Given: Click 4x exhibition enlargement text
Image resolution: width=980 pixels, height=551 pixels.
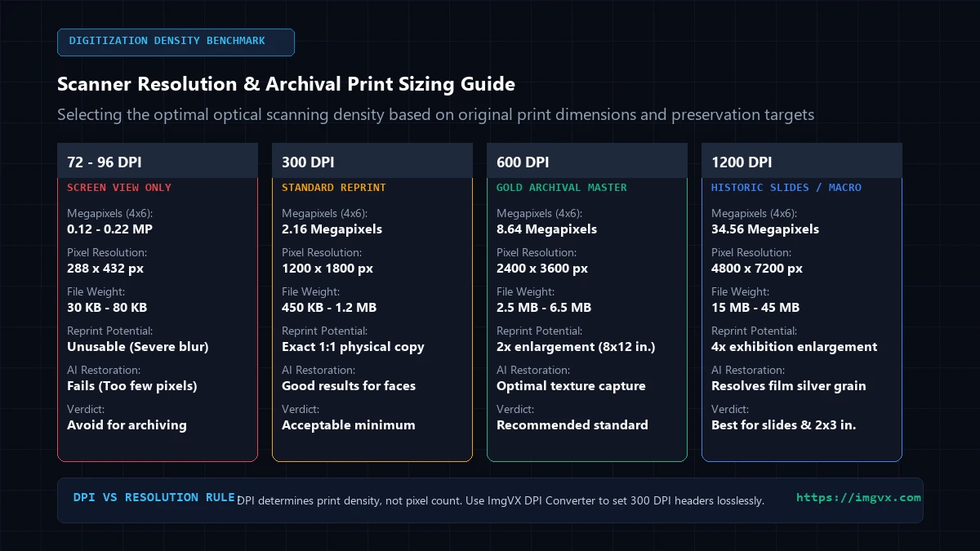Looking at the screenshot, I should point(795,347).
